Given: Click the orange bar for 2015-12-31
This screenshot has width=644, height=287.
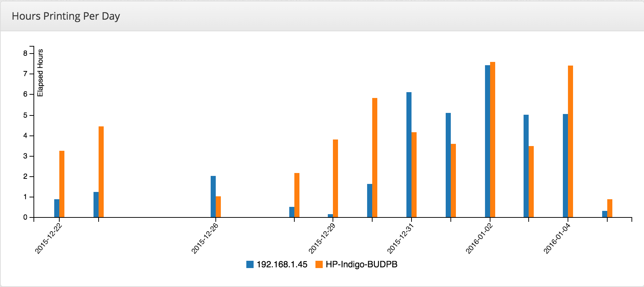Looking at the screenshot, I should point(414,175).
